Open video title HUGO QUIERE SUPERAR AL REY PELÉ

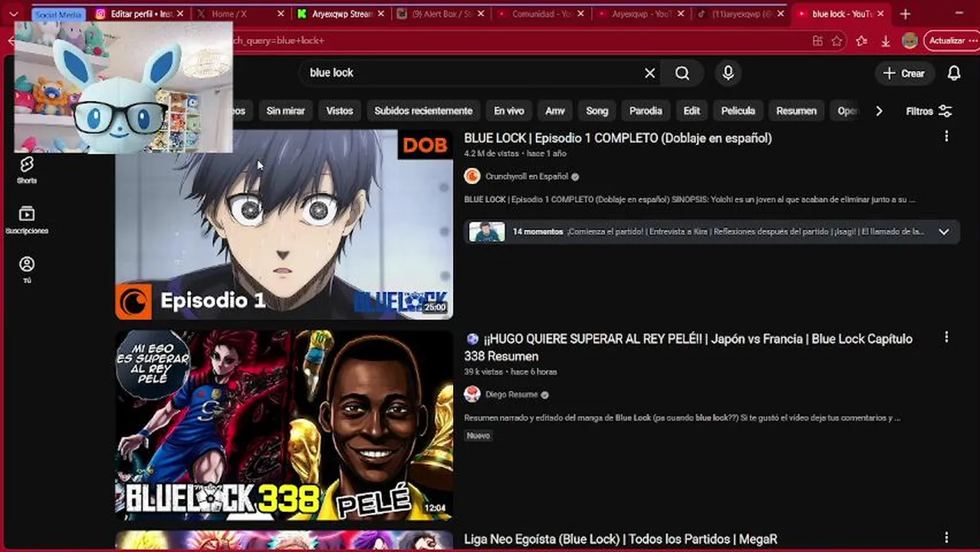[688, 347]
